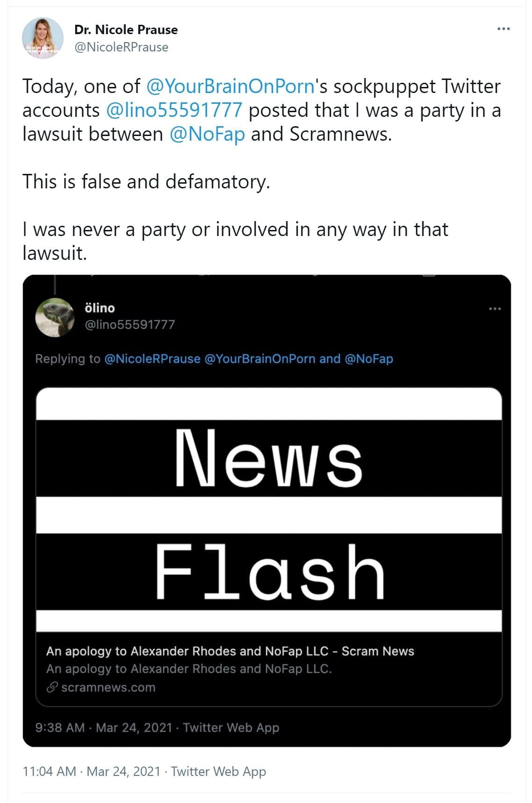
Task: Click the 11:04 AM Mar 24, 2021 timestamp
Action: (91, 771)
